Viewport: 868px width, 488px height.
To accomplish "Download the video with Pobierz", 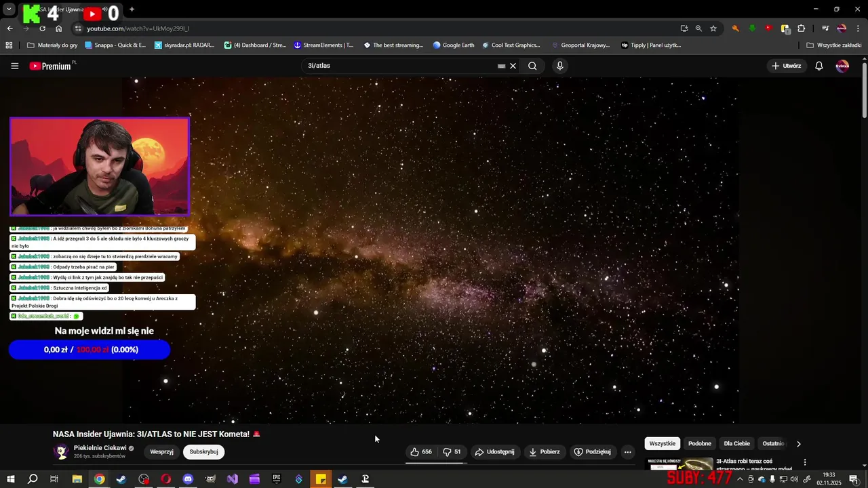I will point(545,451).
